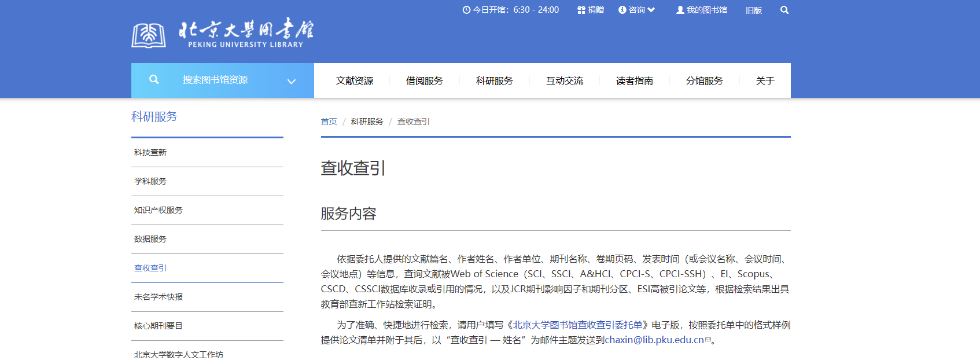The width and height of the screenshot is (980, 364).
Task: Click 科研服务 breadcrumb link
Action: coord(367,122)
